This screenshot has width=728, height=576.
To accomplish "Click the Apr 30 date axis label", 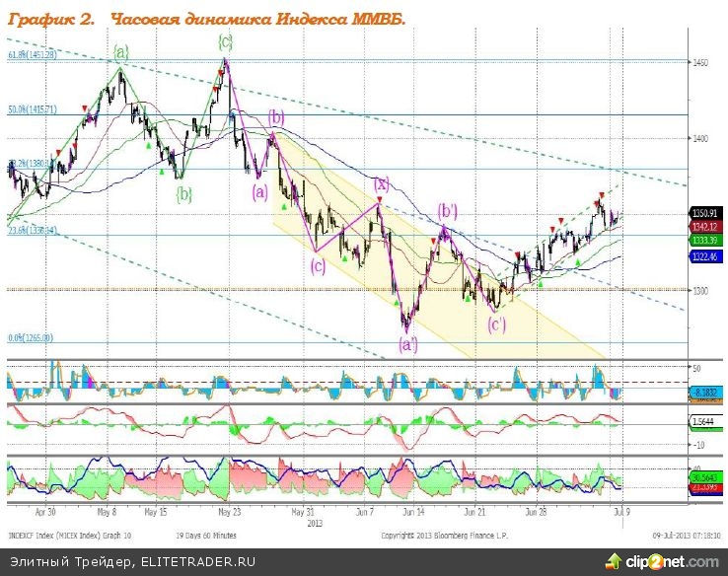I will pyautogui.click(x=45, y=512).
